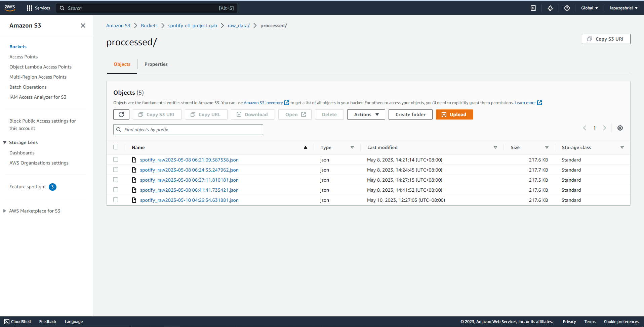This screenshot has width=644, height=327.
Task: Click Cookie preferences in footer
Action: 621,322
